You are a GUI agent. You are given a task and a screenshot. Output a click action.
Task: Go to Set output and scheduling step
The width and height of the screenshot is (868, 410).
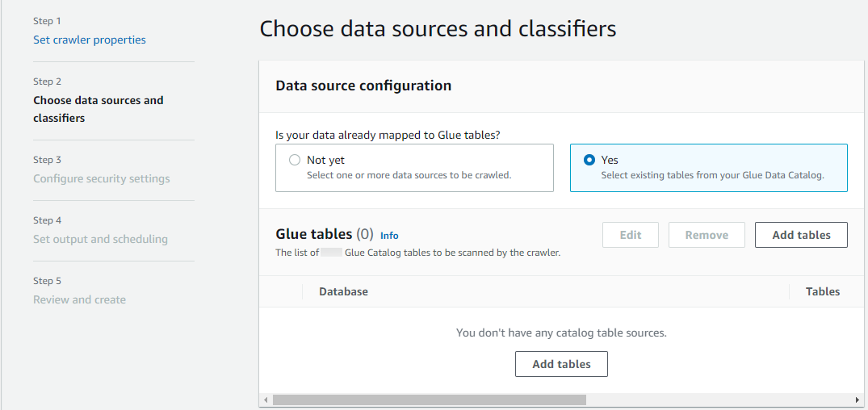(100, 239)
